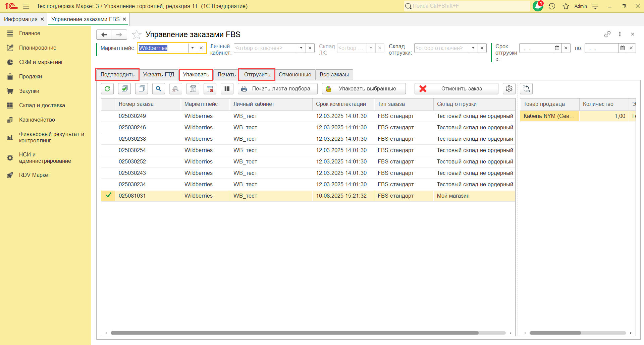Screen dimensions: 644x345
Task: Open the Продажи section in sidebar
Action: 31,76
